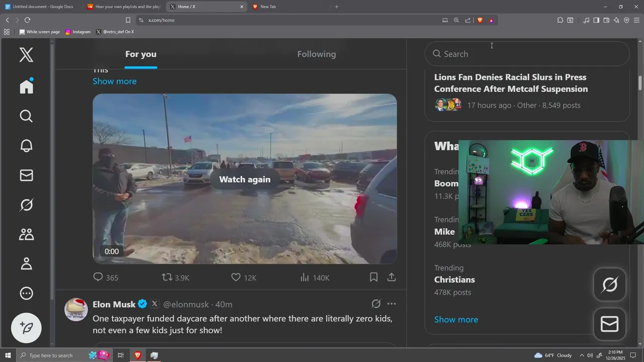Open Brave VPN shield icon

[626, 20]
